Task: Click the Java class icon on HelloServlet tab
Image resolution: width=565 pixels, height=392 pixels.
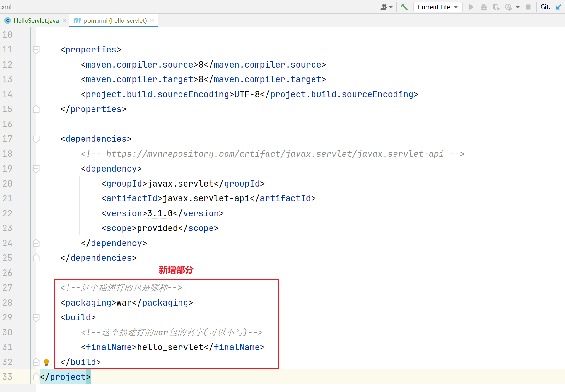Action: point(8,20)
